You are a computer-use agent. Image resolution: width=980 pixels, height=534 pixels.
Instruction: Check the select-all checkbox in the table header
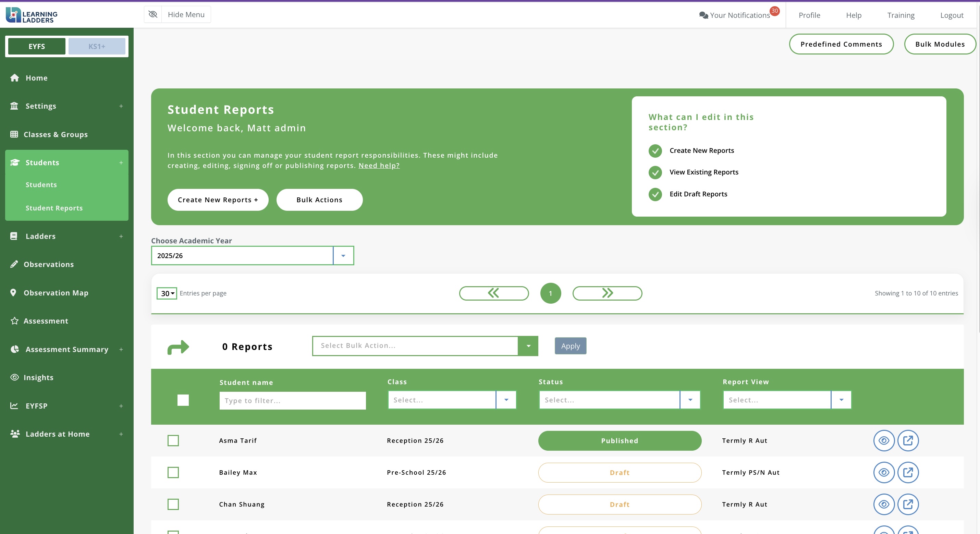click(183, 400)
